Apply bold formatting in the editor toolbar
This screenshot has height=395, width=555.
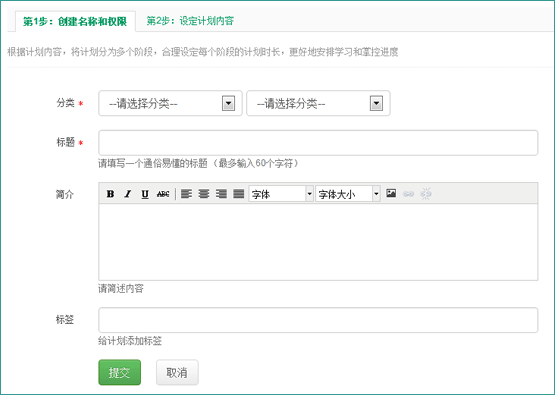[110, 194]
